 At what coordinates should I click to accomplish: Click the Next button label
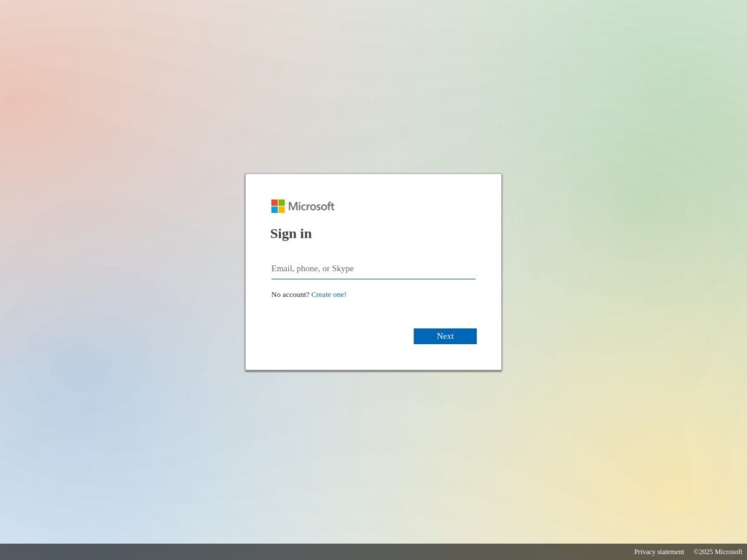(x=445, y=336)
